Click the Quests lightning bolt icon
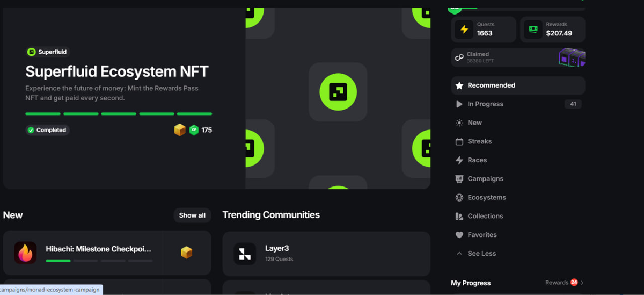The height and width of the screenshot is (295, 644). 464,29
